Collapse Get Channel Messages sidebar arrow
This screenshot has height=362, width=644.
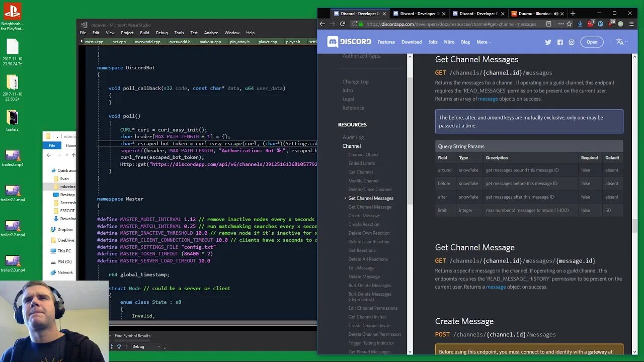(x=345, y=198)
